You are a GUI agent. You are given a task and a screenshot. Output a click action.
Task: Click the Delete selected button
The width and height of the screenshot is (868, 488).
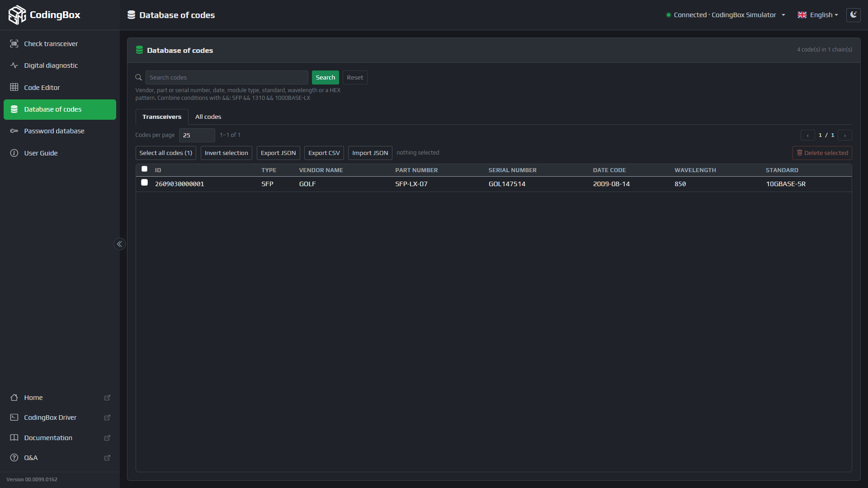tap(822, 153)
